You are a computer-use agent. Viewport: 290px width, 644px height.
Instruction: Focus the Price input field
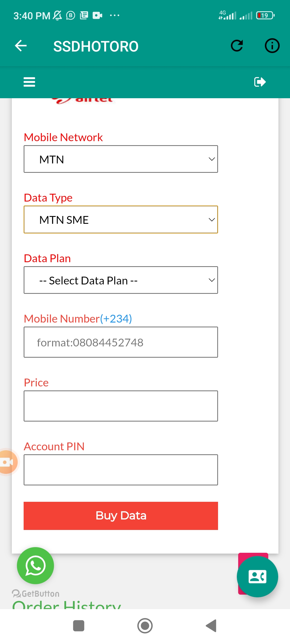tap(121, 406)
